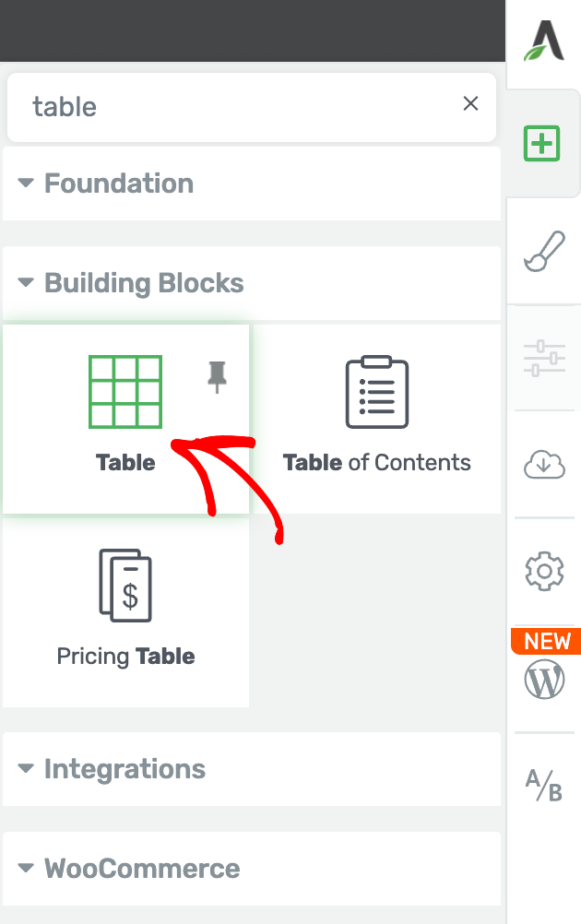Image resolution: width=581 pixels, height=924 pixels.
Task: Collapse the Foundation section
Action: (26, 183)
